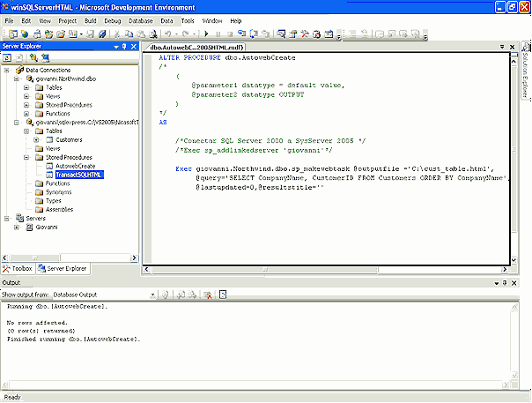Open the Edit menu
The image size is (532, 403).
point(26,21)
